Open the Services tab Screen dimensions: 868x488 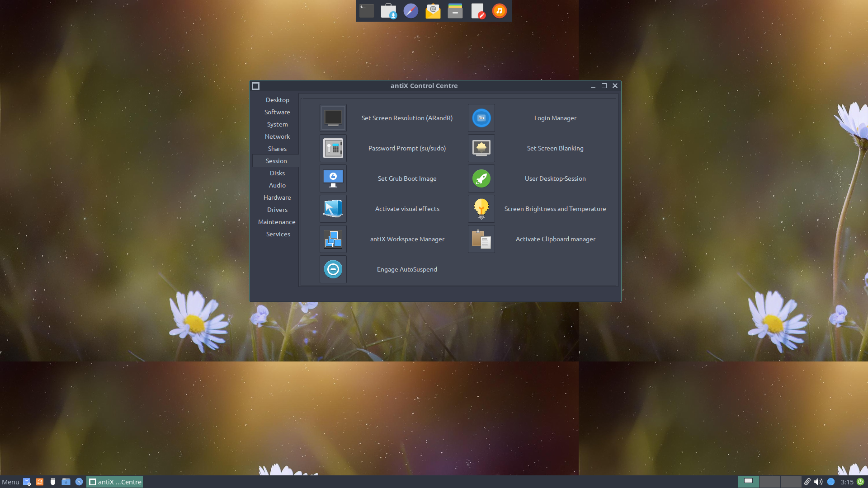(x=278, y=234)
